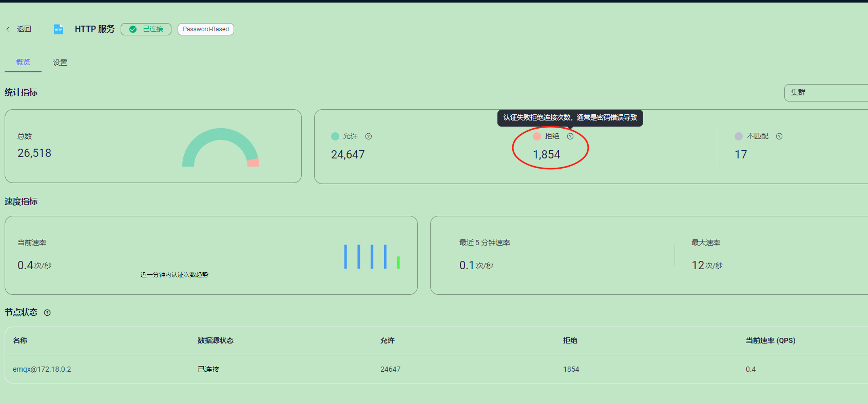The width and height of the screenshot is (868, 404).
Task: Open the 集群 dropdown selector
Action: pyautogui.click(x=826, y=93)
